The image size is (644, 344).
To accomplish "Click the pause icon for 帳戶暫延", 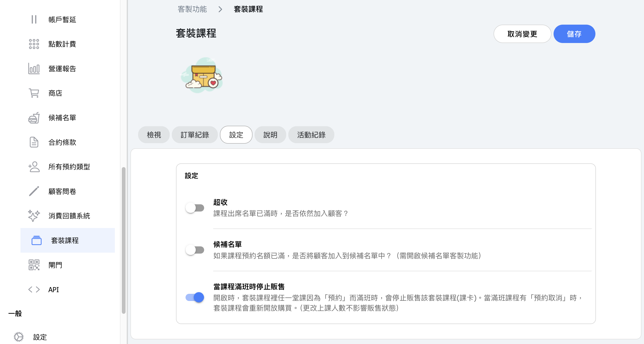I will pyautogui.click(x=34, y=20).
